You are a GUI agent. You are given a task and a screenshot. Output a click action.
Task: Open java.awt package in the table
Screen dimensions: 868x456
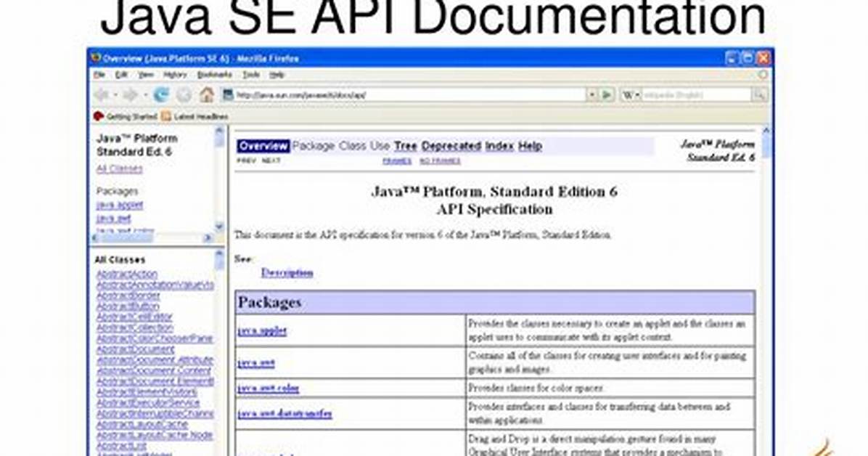coord(256,363)
